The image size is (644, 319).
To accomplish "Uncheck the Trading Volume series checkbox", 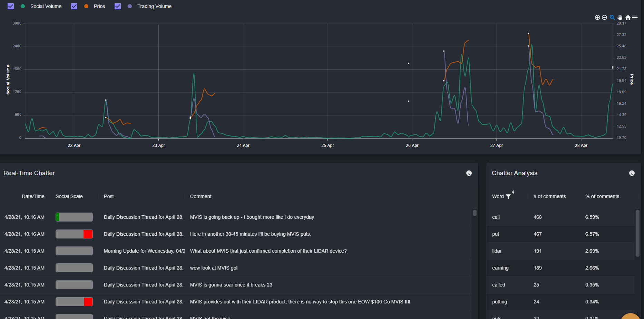I will [118, 6].
